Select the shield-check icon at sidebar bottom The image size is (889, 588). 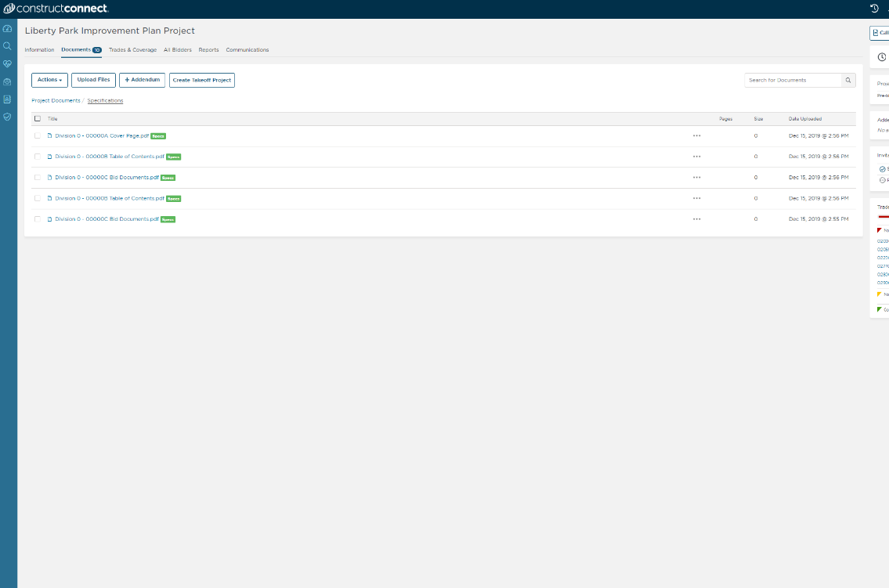7,116
